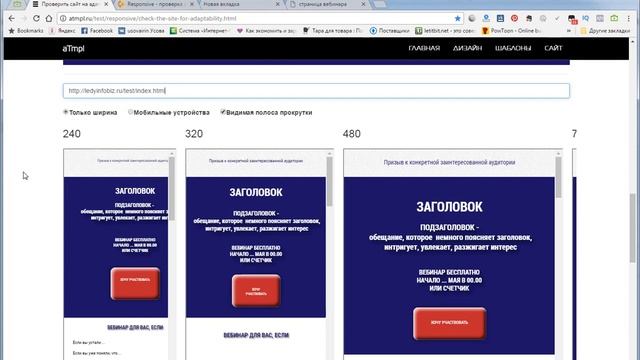Open the 'Как экономить' bookmark
The width and height of the screenshot is (640, 360).
click(x=266, y=31)
